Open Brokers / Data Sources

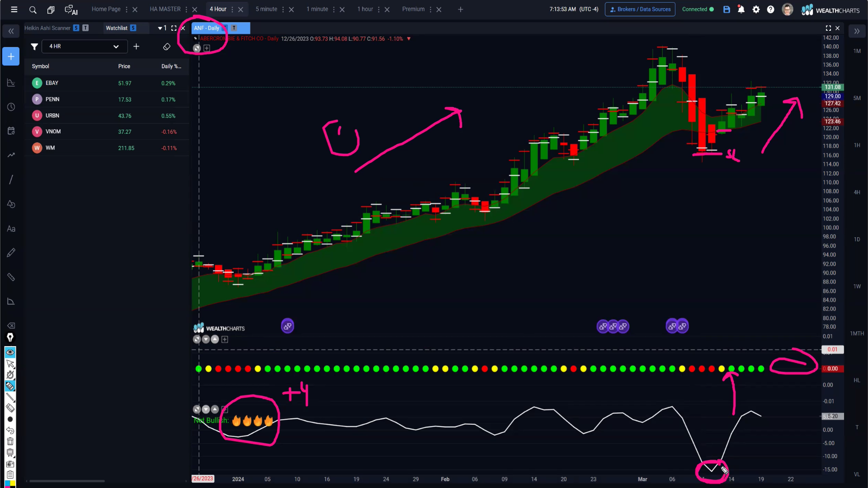click(x=640, y=9)
